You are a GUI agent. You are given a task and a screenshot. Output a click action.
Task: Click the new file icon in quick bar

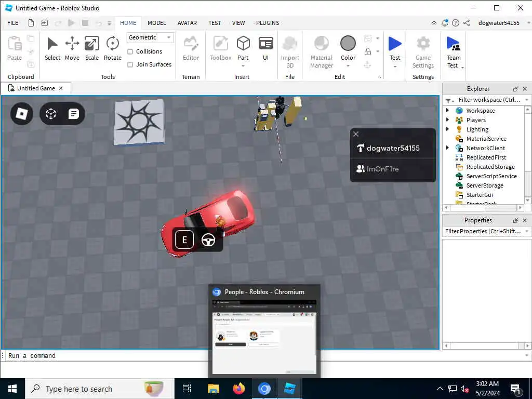[31, 23]
